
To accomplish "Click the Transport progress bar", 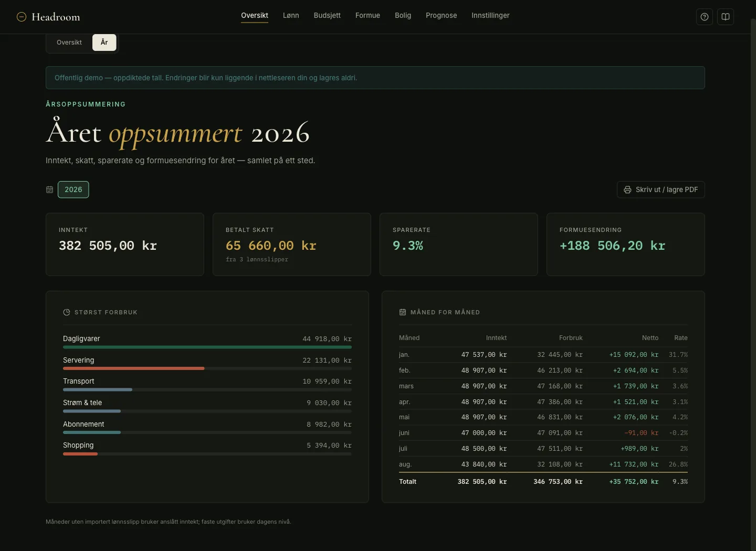I will (98, 390).
